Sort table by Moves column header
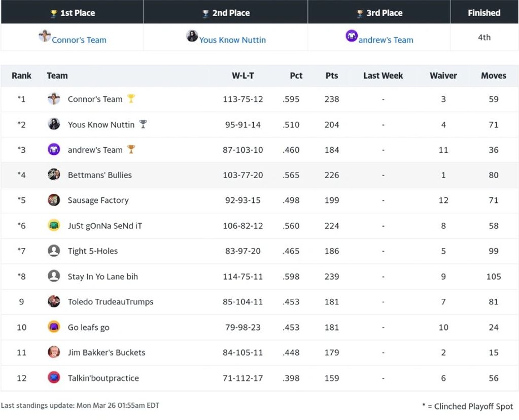The image size is (519, 420). click(493, 76)
